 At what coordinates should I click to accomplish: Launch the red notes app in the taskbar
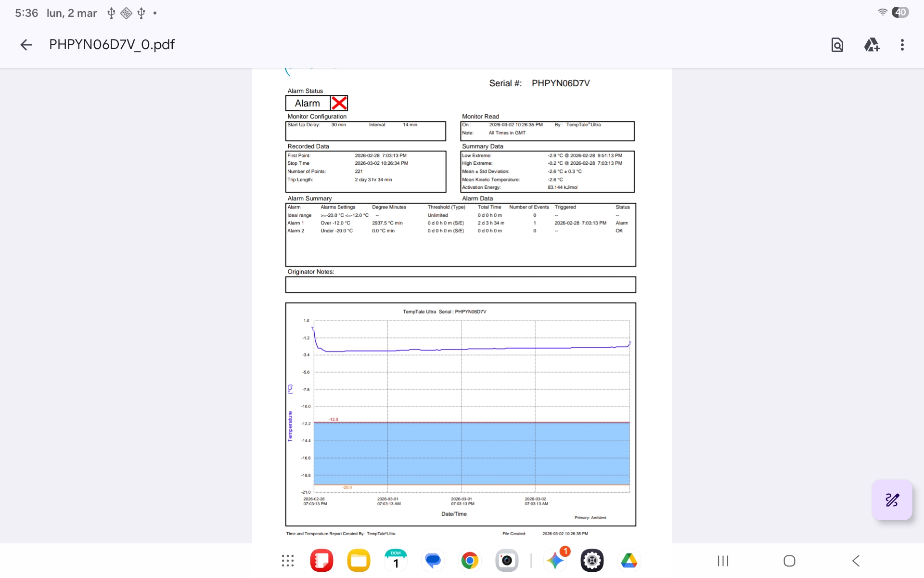point(321,561)
